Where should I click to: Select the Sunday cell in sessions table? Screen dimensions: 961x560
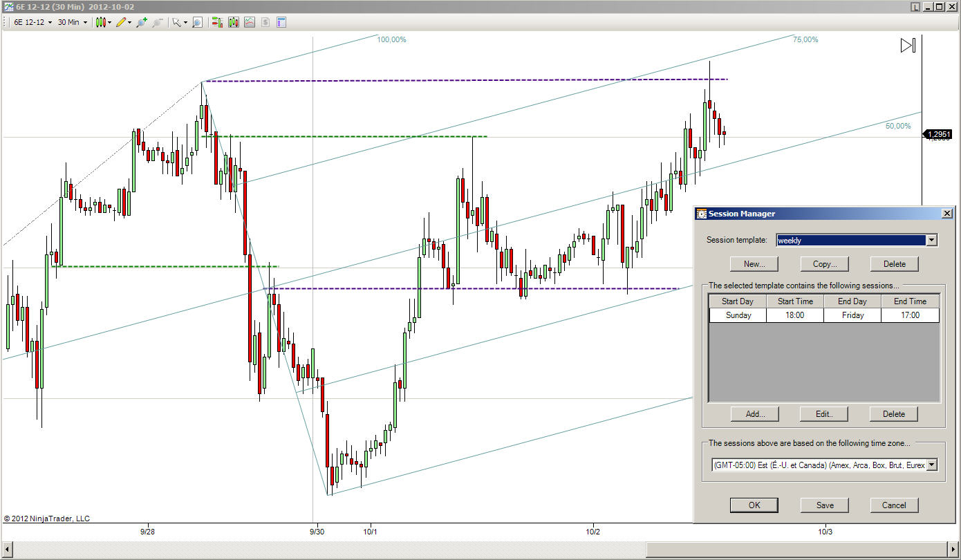[x=738, y=315]
